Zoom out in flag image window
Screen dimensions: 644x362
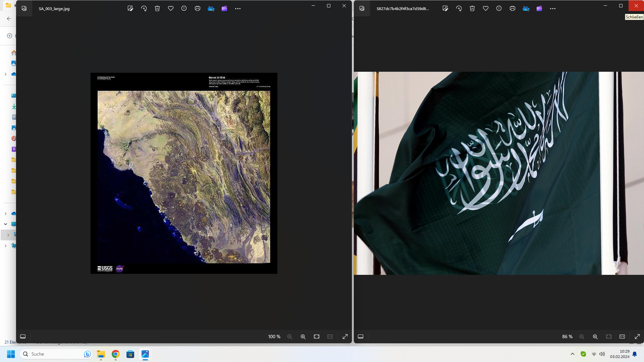coord(582,337)
